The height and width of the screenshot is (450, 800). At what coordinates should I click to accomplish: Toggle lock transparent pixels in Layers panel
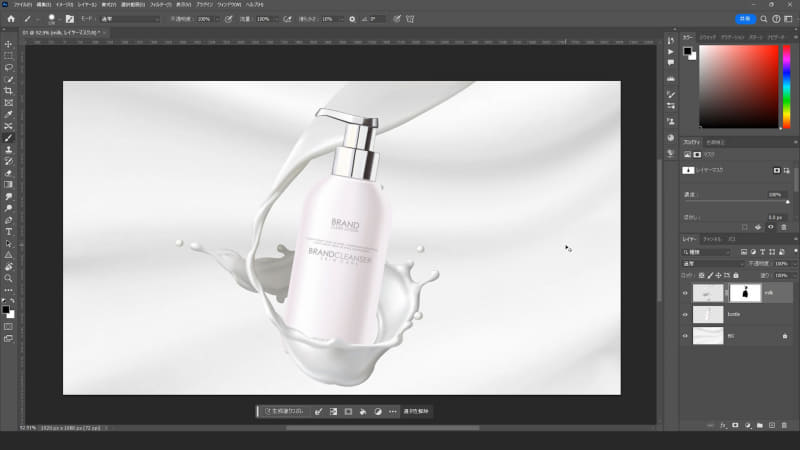(x=702, y=276)
